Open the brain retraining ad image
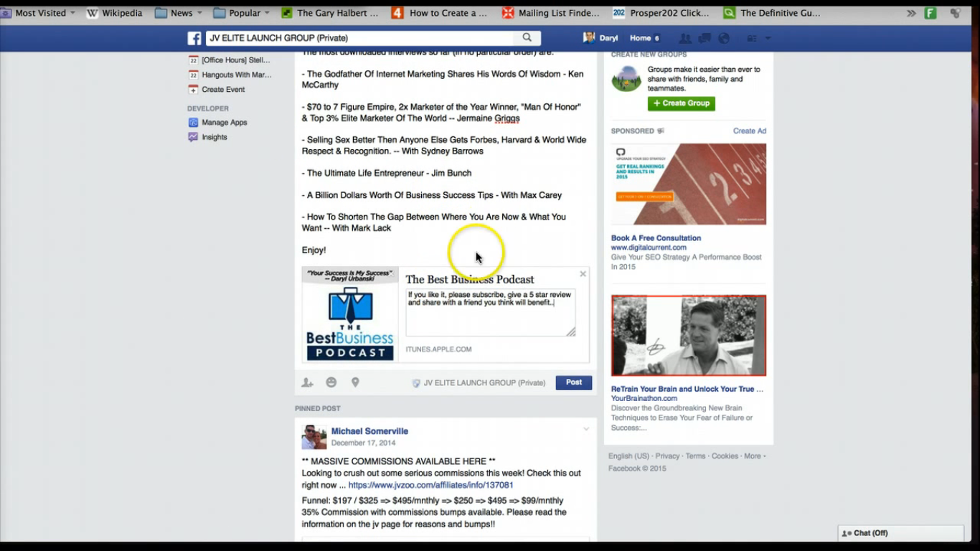 (689, 336)
